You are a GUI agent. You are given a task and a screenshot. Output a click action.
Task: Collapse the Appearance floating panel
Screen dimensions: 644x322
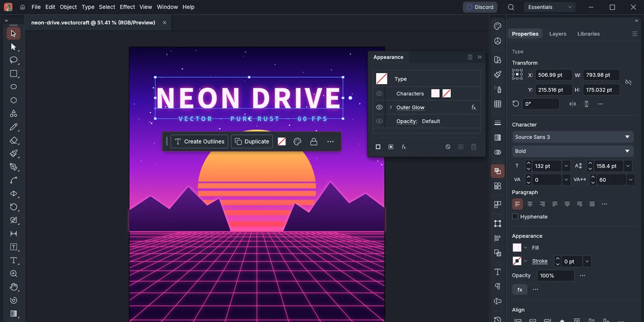(x=480, y=57)
